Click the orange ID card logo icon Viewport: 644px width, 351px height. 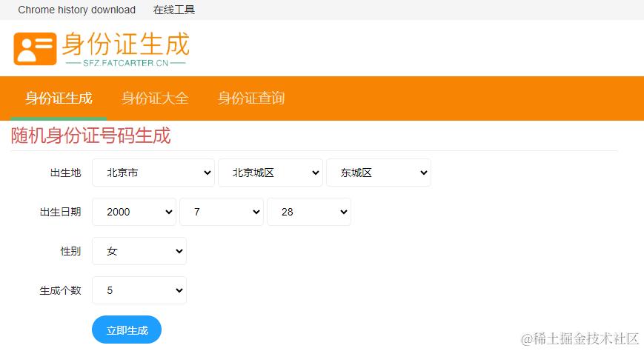pyautogui.click(x=35, y=49)
